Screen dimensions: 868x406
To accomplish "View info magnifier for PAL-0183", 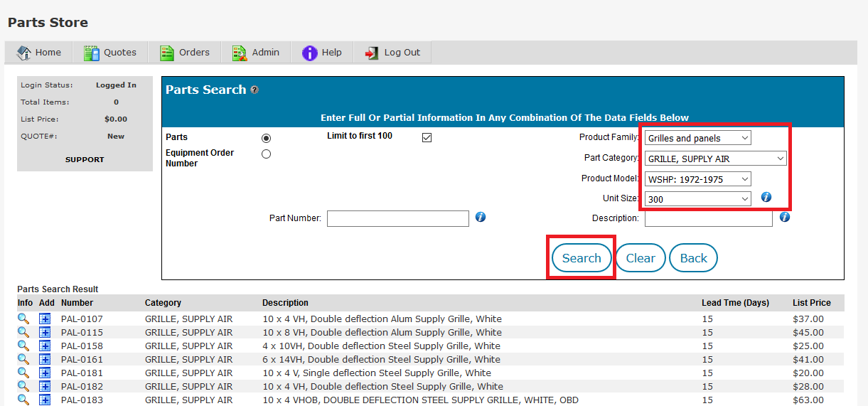I will [x=23, y=400].
